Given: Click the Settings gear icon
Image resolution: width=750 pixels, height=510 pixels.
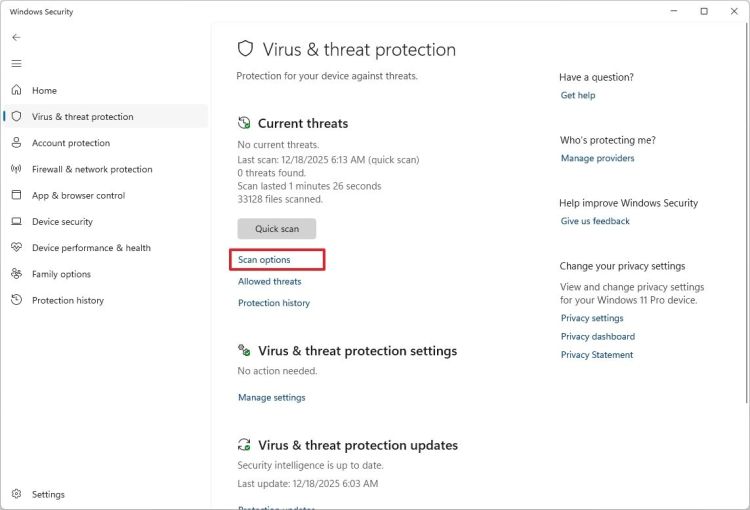Looking at the screenshot, I should click(16, 494).
